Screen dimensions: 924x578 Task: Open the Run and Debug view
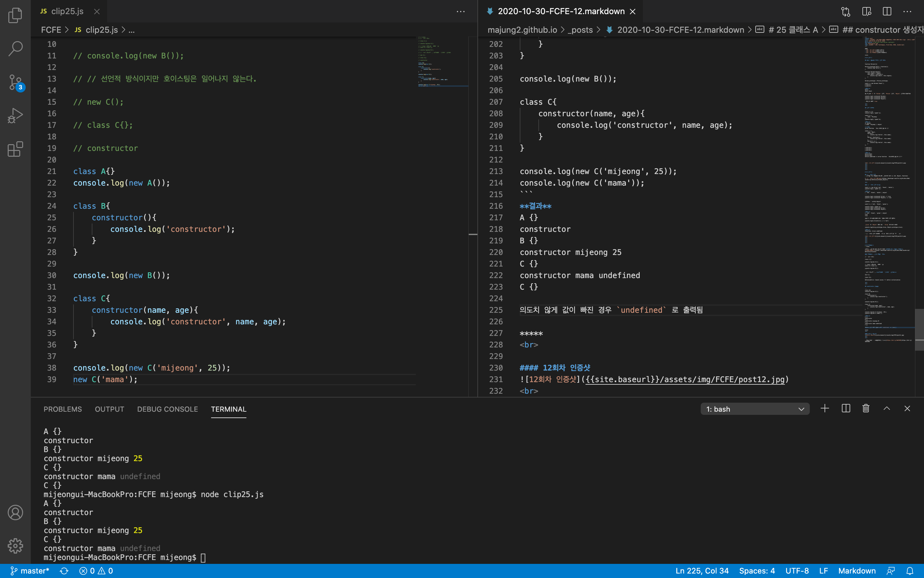tap(15, 116)
